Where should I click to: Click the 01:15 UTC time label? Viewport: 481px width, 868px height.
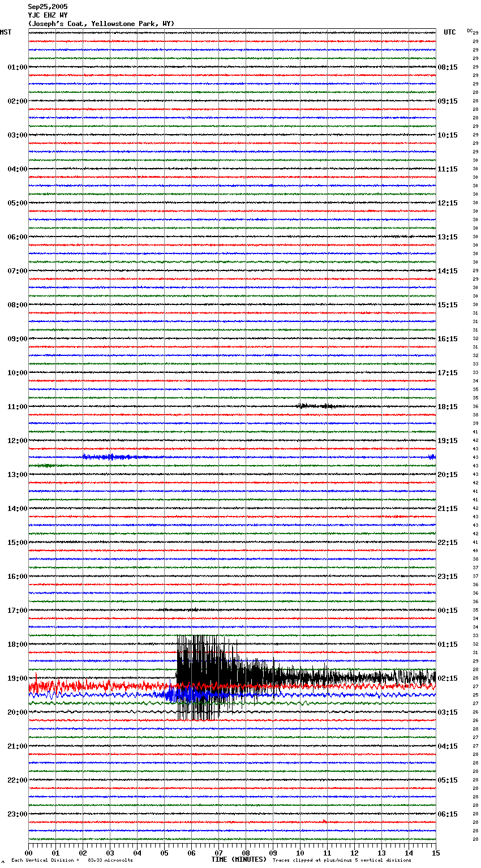coord(448,644)
